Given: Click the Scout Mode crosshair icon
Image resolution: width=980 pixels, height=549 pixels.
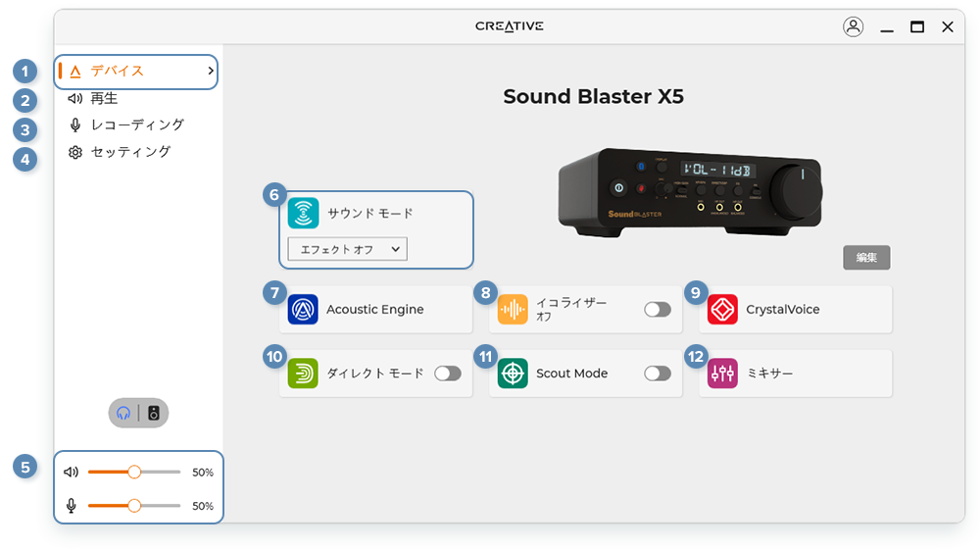Looking at the screenshot, I should (513, 374).
